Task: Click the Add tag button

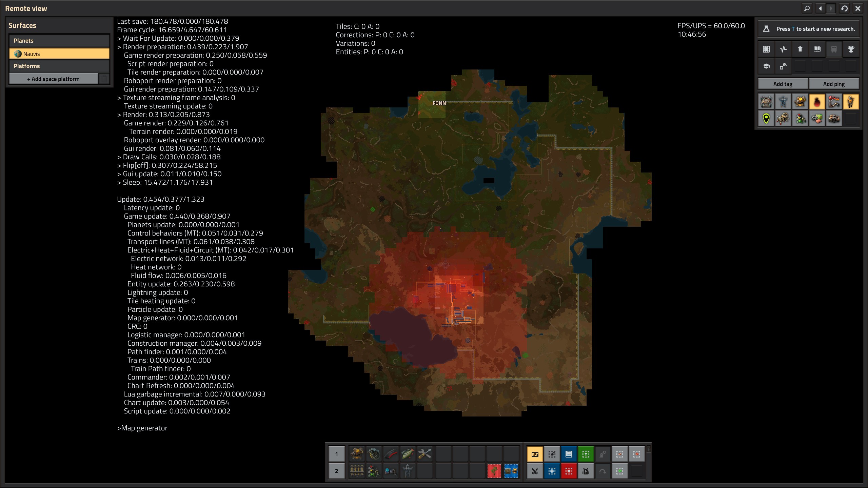Action: 783,84
